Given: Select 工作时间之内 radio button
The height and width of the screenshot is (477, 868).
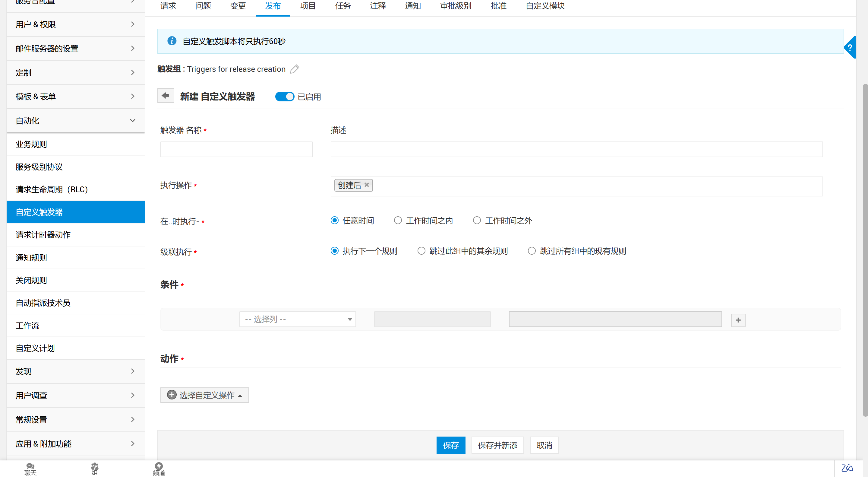Looking at the screenshot, I should coord(398,221).
